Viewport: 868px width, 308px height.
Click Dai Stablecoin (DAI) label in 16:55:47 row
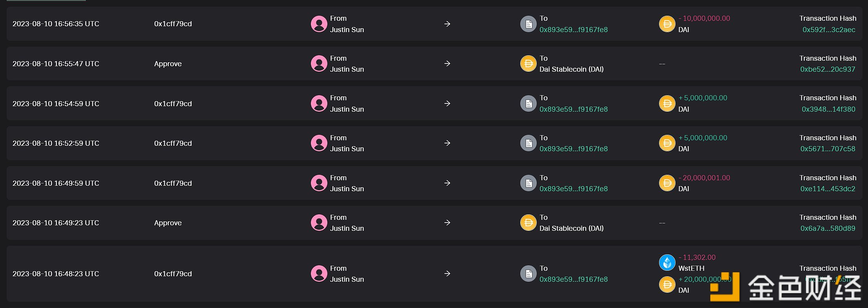(571, 69)
